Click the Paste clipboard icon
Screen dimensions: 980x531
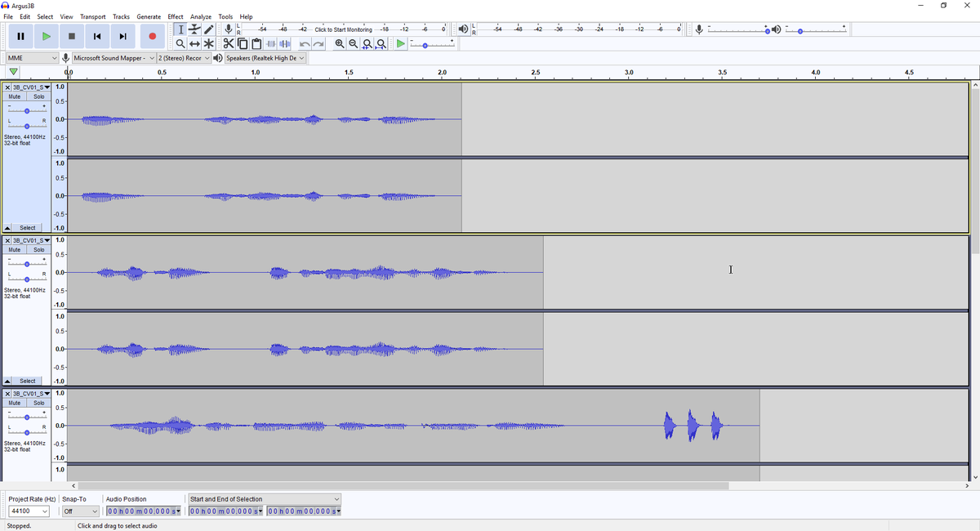[256, 43]
